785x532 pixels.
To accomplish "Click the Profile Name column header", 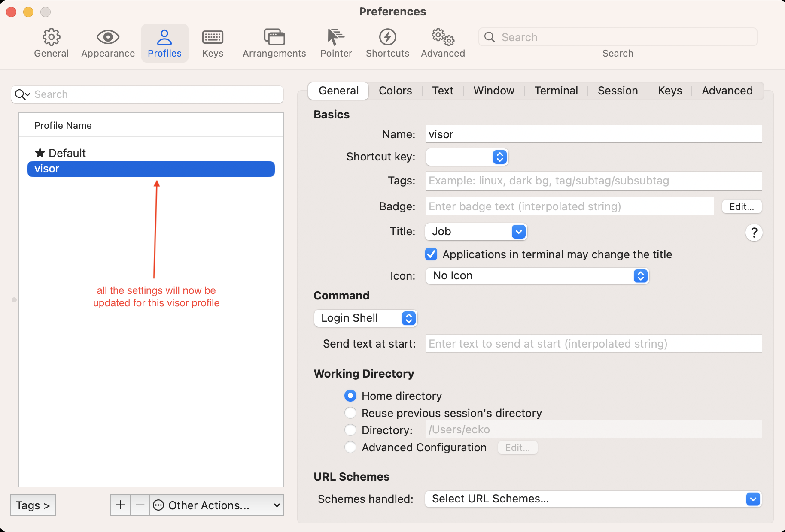I will point(151,125).
